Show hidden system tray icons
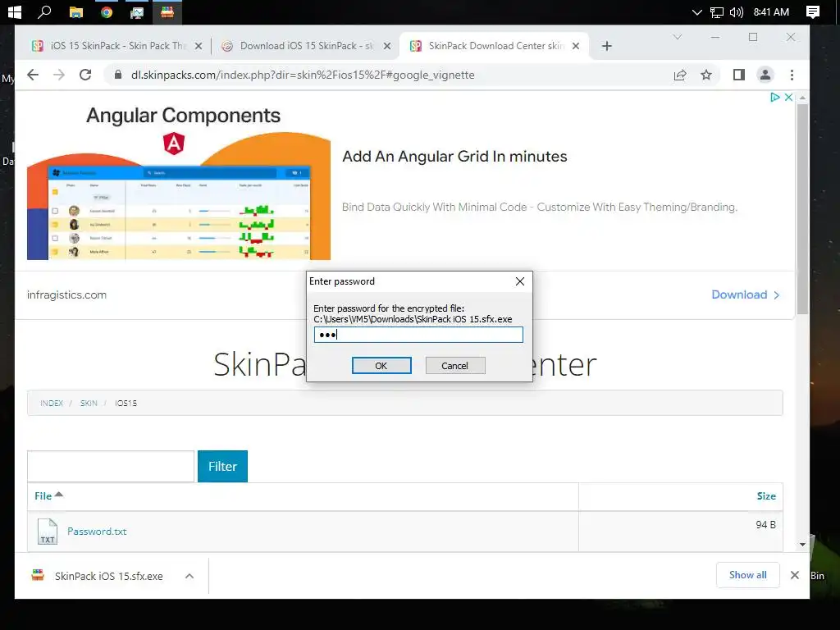The image size is (840, 630). click(696, 12)
